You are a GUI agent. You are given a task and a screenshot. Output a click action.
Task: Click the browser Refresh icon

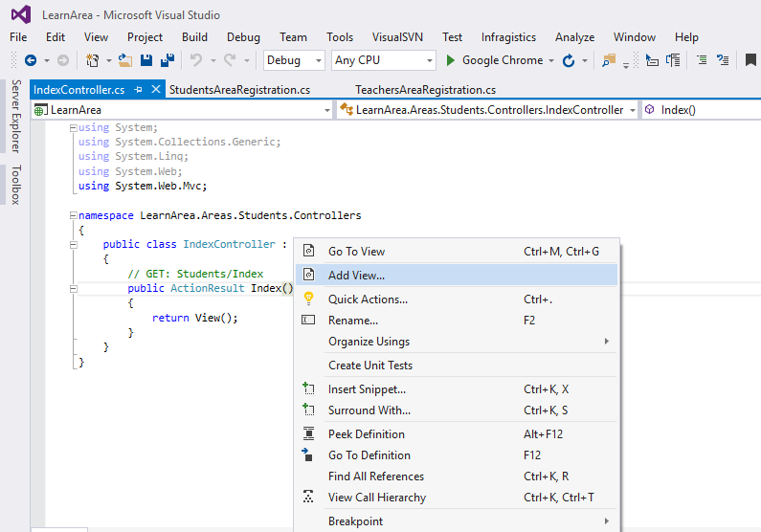[x=569, y=60]
